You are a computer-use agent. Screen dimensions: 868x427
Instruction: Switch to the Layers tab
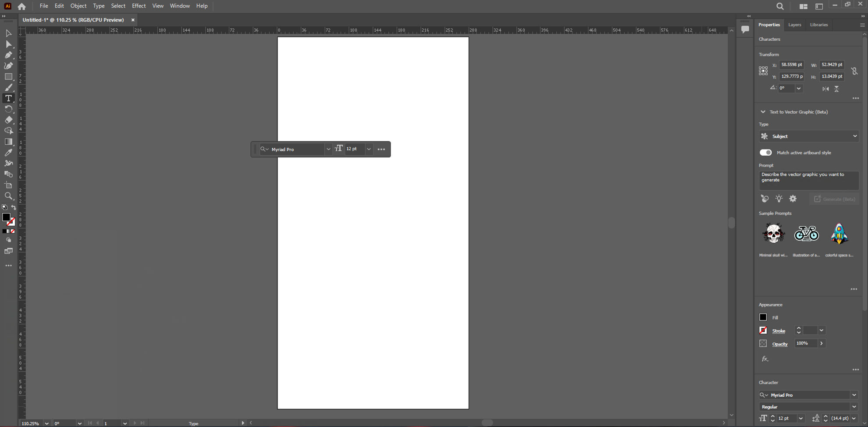(x=794, y=25)
